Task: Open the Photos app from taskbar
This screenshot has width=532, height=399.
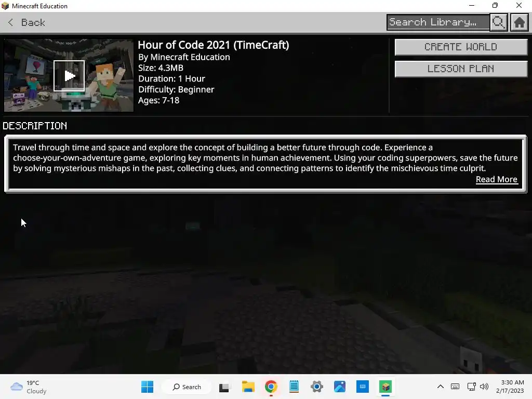Action: [340, 387]
